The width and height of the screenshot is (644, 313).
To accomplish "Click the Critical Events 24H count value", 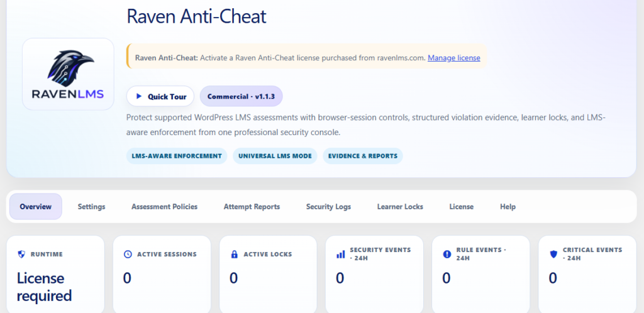I will (x=553, y=278).
